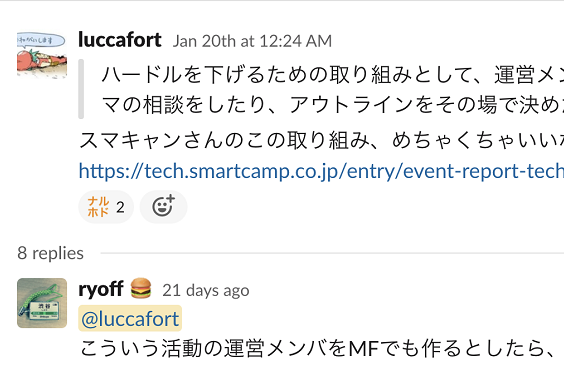Click the add reaction smiley icon
The height and width of the screenshot is (376, 564).
coord(163,207)
